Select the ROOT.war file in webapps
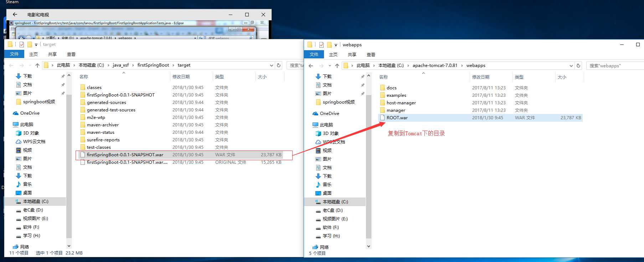 click(x=397, y=118)
